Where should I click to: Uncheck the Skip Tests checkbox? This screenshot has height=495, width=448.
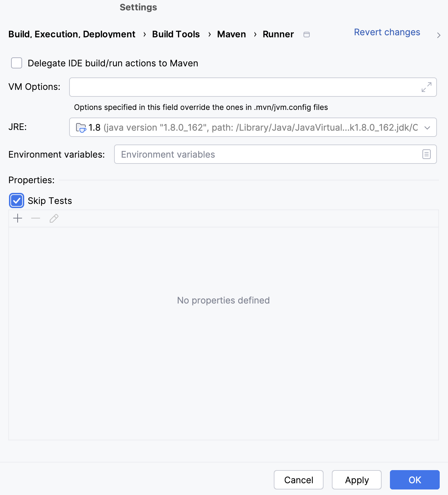click(x=17, y=201)
